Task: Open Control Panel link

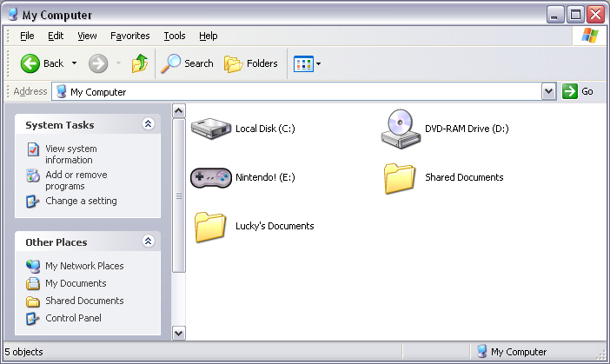Action: [73, 318]
